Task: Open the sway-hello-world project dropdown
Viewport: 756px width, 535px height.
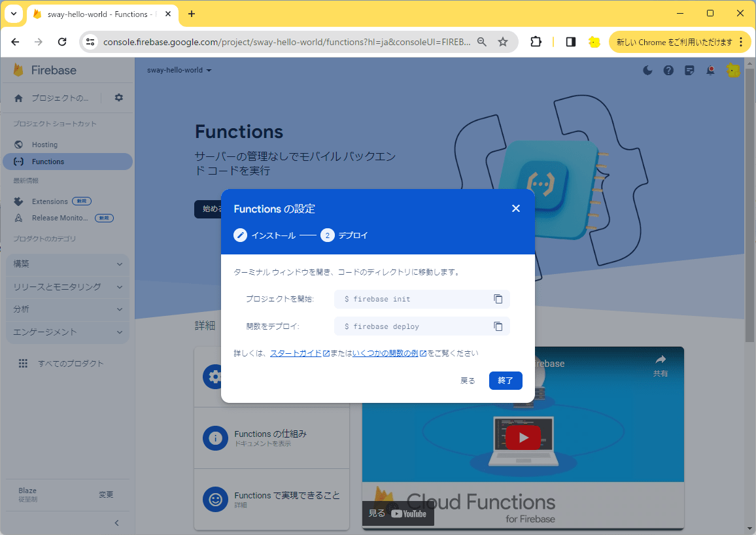Action: coord(179,70)
